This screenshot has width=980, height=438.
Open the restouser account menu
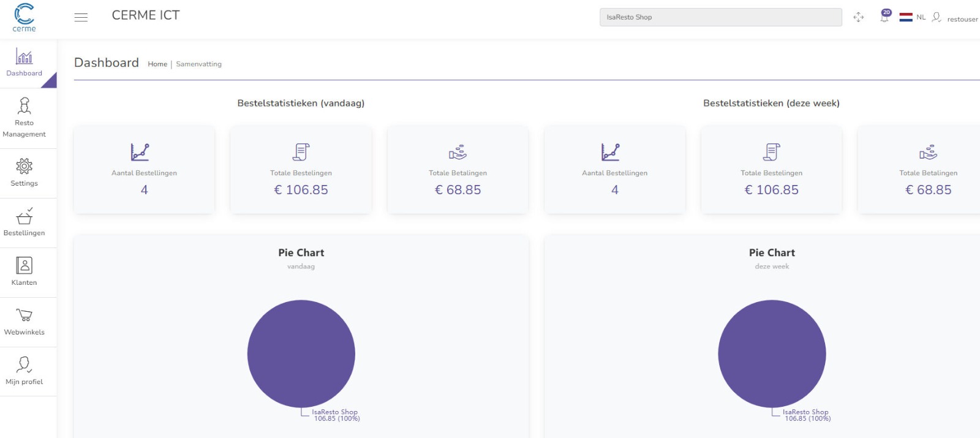coord(962,19)
